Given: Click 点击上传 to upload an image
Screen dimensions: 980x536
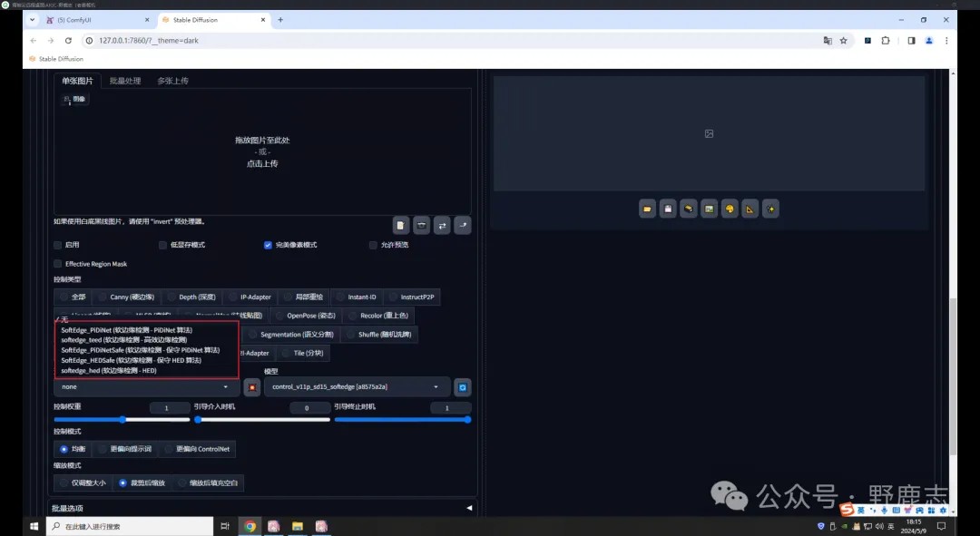Looking at the screenshot, I should 262,163.
